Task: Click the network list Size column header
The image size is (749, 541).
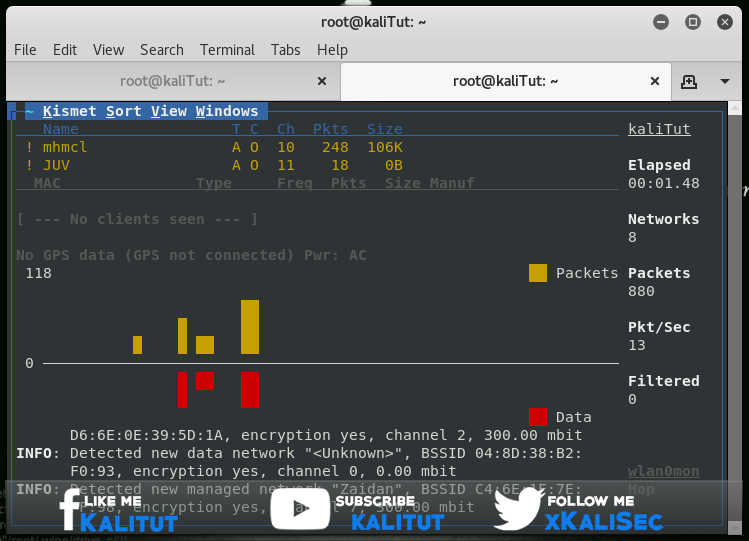Action: tap(385, 129)
